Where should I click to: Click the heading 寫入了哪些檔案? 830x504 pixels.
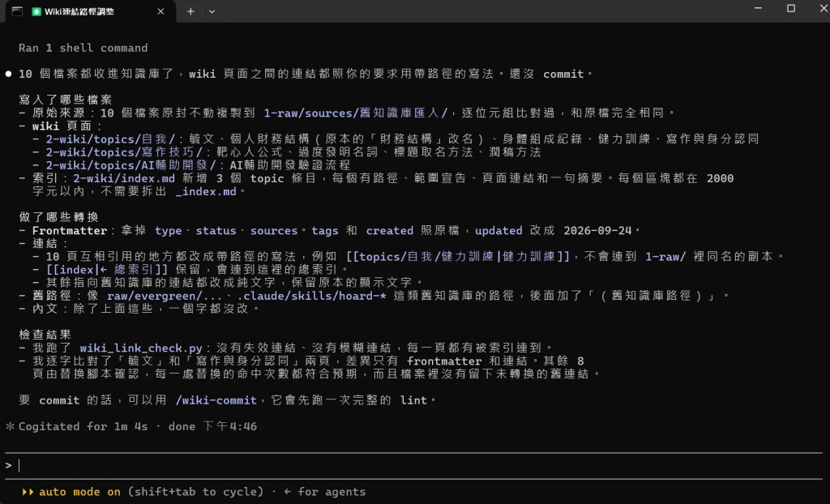[x=66, y=100]
